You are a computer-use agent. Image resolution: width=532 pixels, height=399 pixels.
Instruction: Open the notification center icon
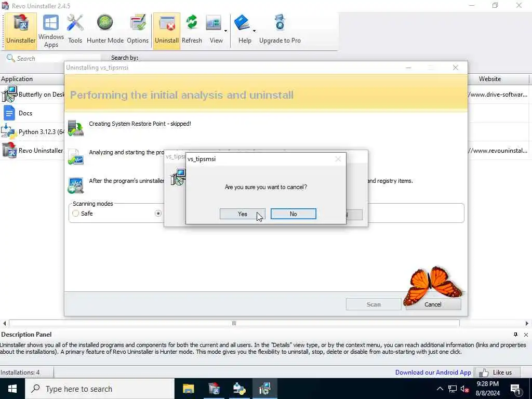coord(516,389)
